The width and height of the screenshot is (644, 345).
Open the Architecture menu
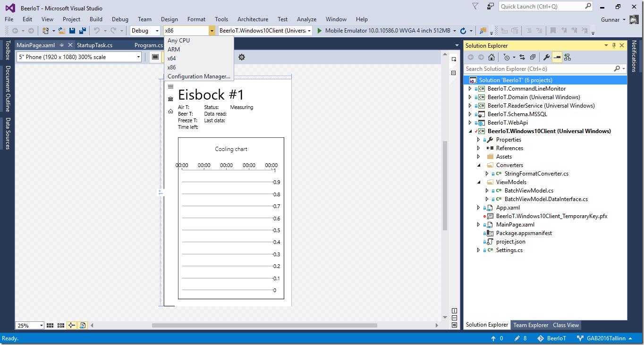pyautogui.click(x=253, y=19)
